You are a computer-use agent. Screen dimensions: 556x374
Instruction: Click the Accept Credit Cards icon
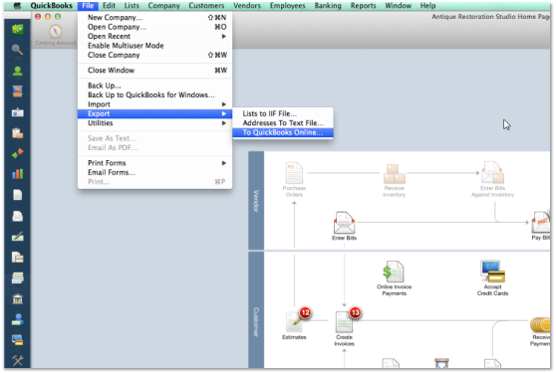[x=493, y=271]
